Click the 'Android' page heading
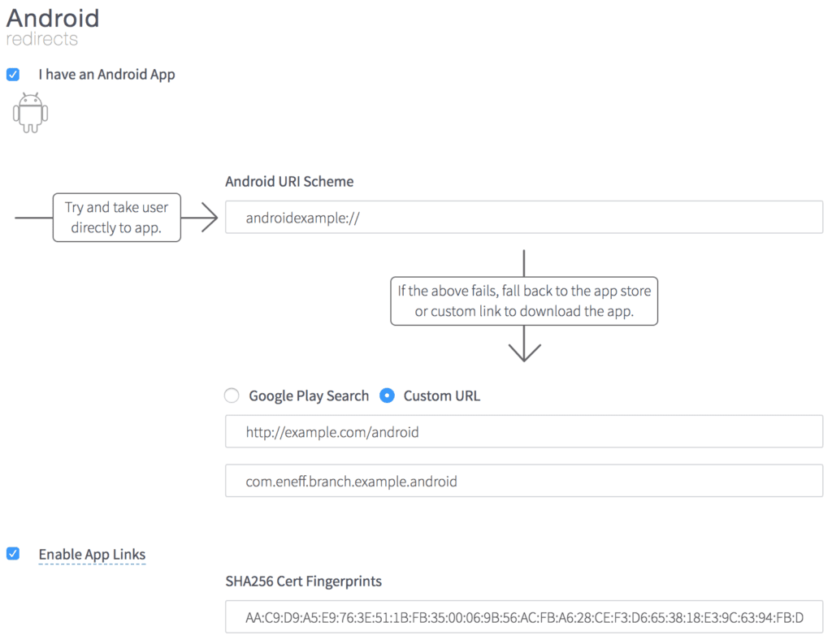The width and height of the screenshot is (832, 644). (51, 18)
